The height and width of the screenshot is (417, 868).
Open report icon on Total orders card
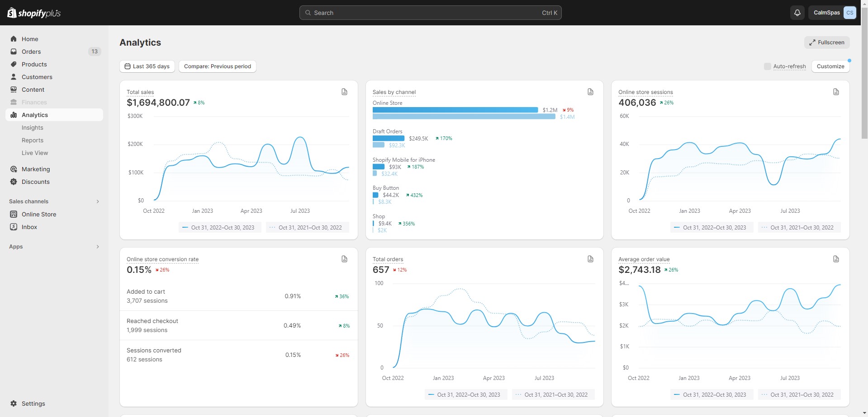tap(590, 259)
